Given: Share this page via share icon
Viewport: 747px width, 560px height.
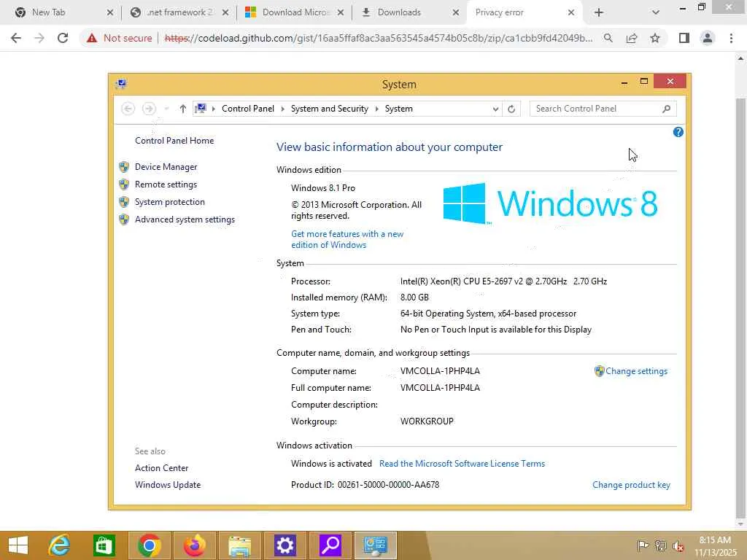Looking at the screenshot, I should tap(632, 38).
